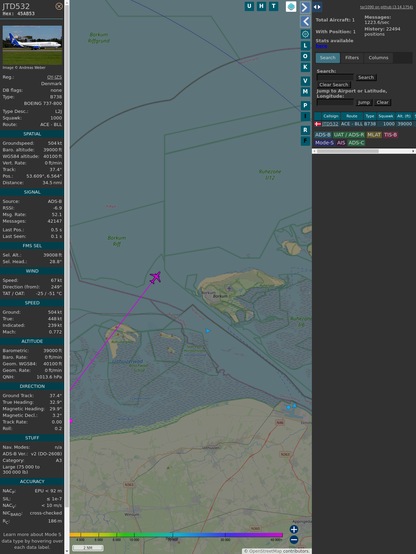Zoom out with the minus map button
Screen dimensions: 416x554
[294, 540]
